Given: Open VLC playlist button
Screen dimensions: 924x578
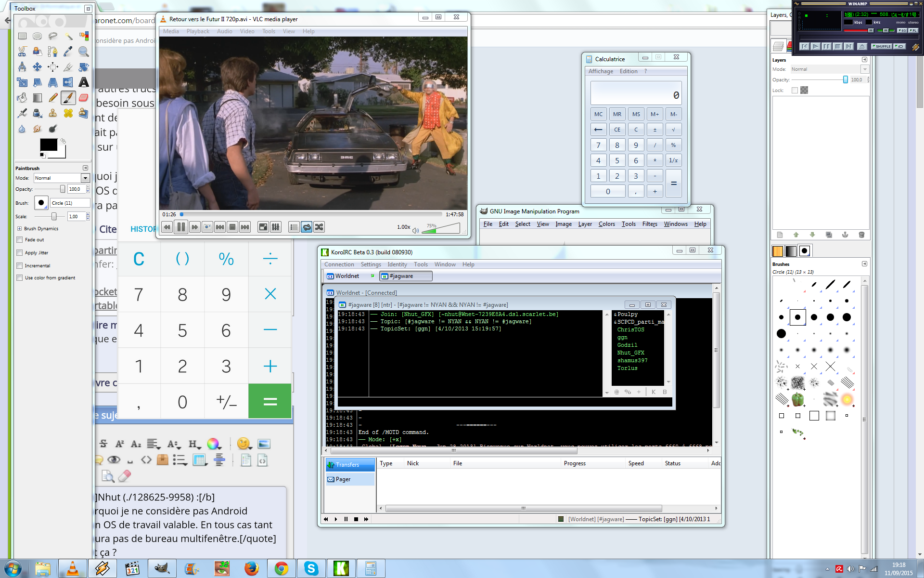Looking at the screenshot, I should pos(294,227).
